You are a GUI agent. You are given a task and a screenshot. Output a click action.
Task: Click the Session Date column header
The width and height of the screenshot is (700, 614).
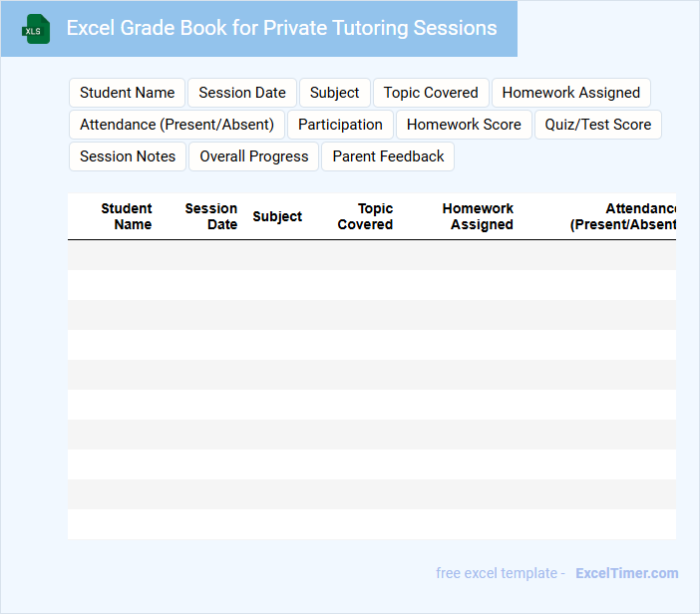[x=211, y=216]
